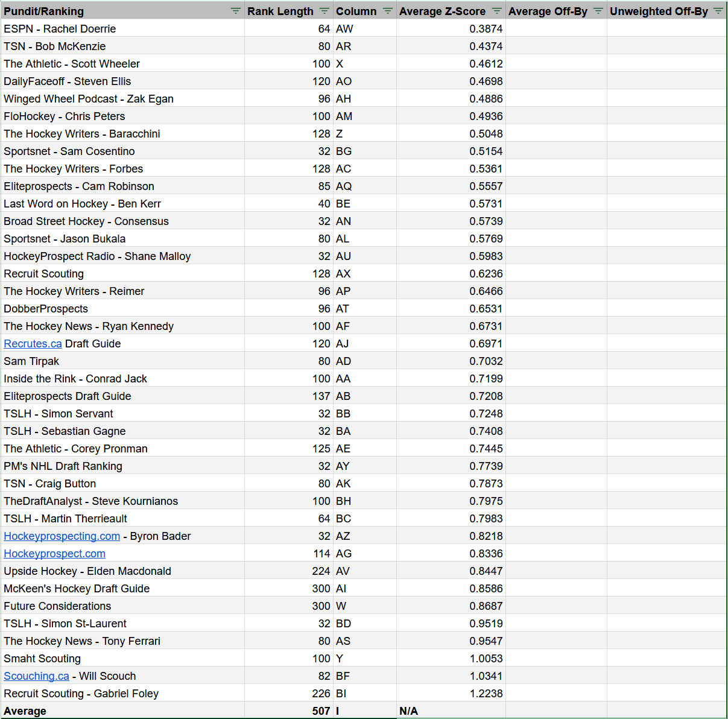Select Upside Hockey - Elden Macdonald cell
The width and height of the screenshot is (728, 719).
(122, 571)
